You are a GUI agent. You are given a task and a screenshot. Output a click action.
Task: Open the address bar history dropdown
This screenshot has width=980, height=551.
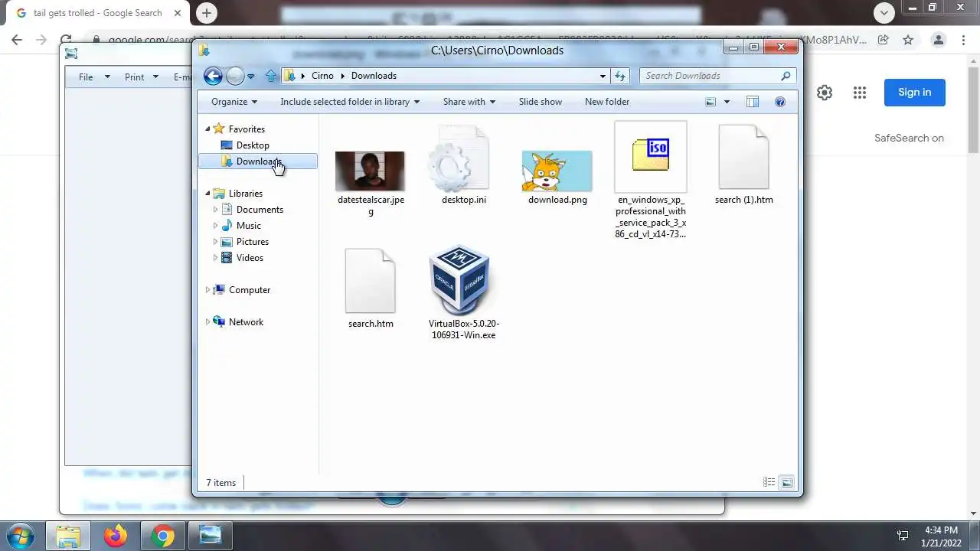[x=603, y=76]
